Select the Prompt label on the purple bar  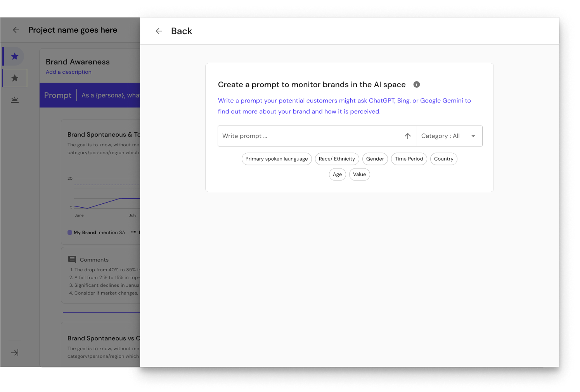click(x=58, y=95)
